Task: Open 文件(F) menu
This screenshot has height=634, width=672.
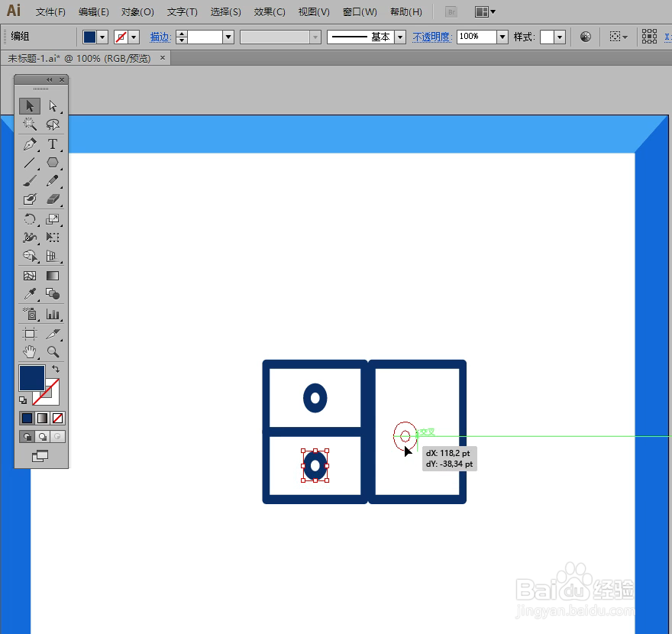Action: (x=50, y=12)
